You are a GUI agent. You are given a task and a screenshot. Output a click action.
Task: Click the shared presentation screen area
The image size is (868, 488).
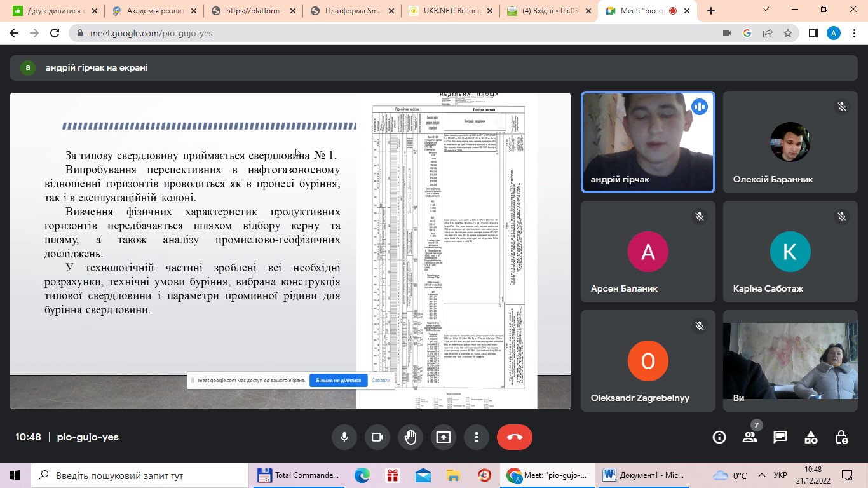point(290,251)
